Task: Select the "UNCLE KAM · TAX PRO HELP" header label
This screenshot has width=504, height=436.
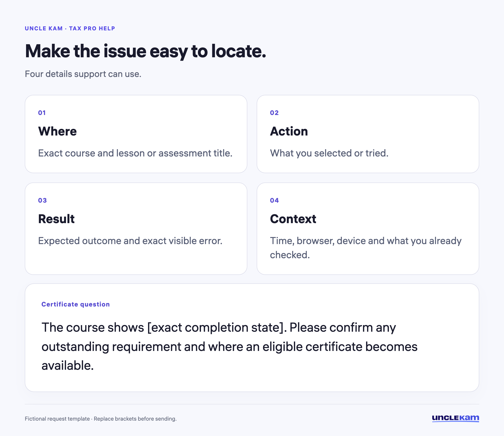Action: [70, 28]
